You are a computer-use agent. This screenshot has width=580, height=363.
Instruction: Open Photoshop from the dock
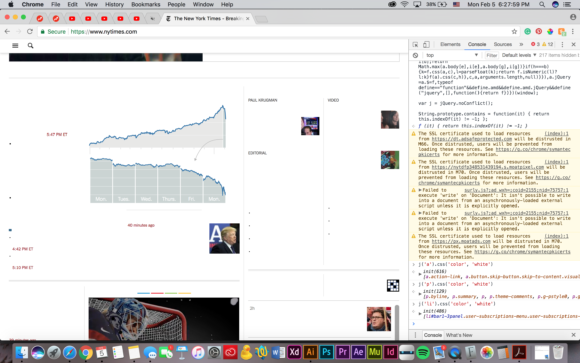tap(326, 352)
